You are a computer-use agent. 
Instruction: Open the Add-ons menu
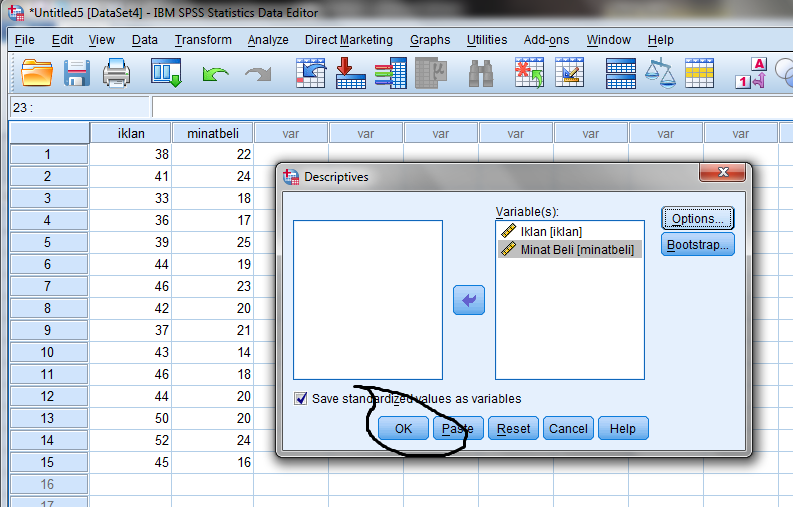pos(546,39)
